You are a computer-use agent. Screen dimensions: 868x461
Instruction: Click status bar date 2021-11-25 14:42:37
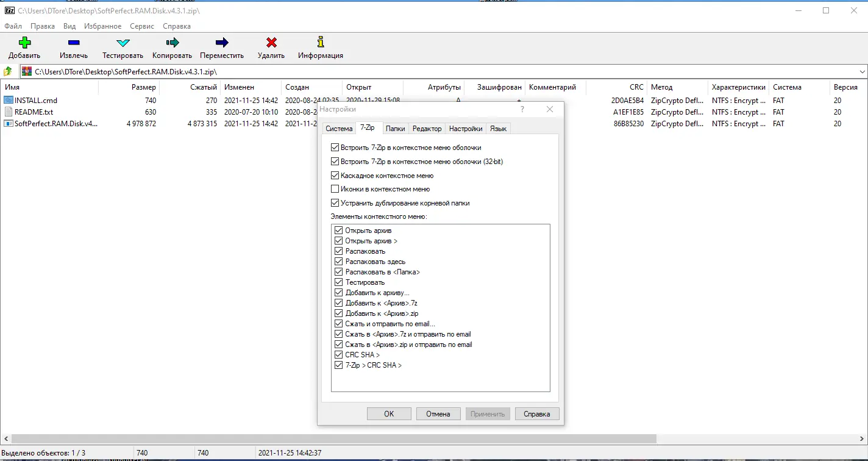point(290,453)
